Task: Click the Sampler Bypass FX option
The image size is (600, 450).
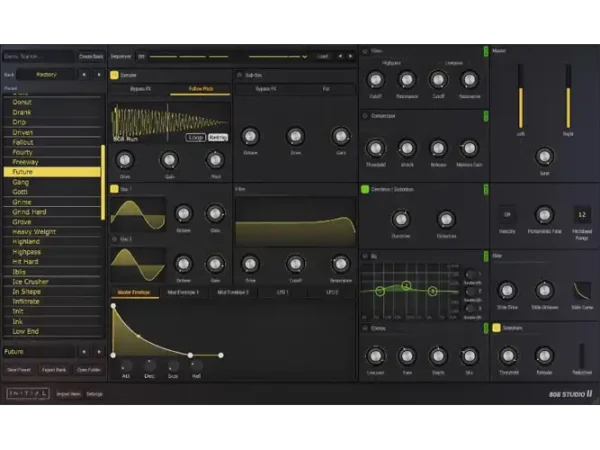Action: click(x=140, y=89)
